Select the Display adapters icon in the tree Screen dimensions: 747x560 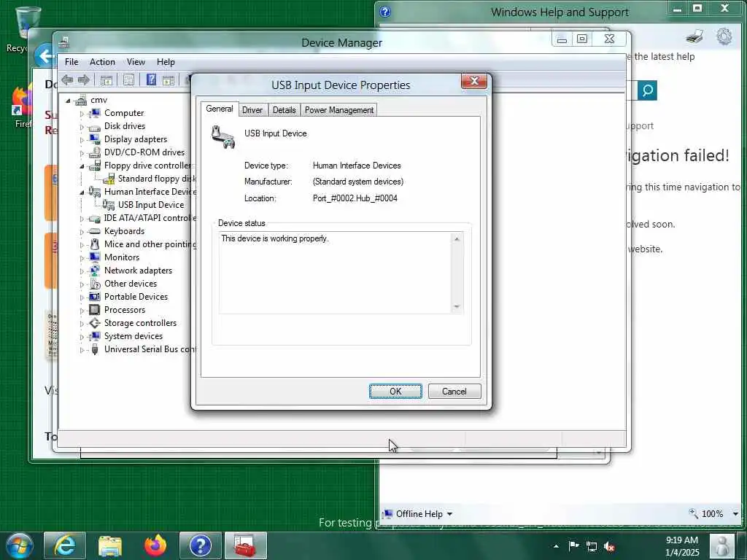(x=95, y=139)
